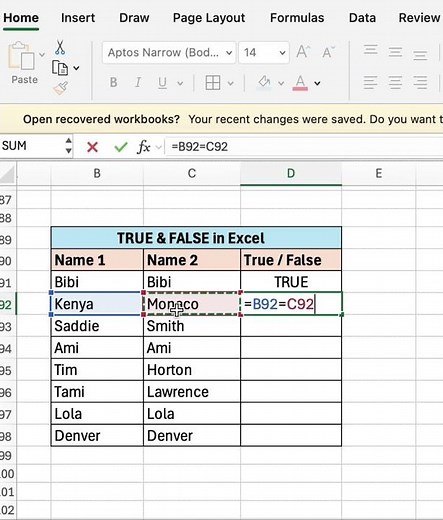Open Insert Function fx icon
This screenshot has width=443, height=520.
pyautogui.click(x=144, y=147)
